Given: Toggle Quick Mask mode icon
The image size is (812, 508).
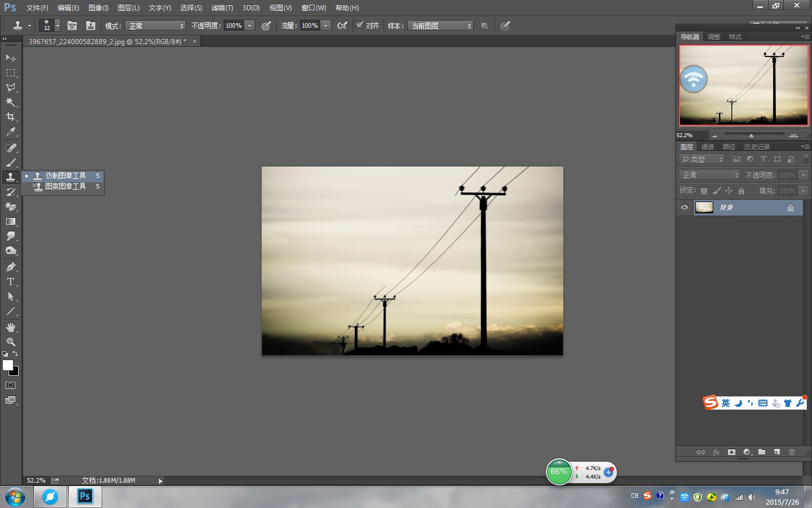Looking at the screenshot, I should pos(10,386).
